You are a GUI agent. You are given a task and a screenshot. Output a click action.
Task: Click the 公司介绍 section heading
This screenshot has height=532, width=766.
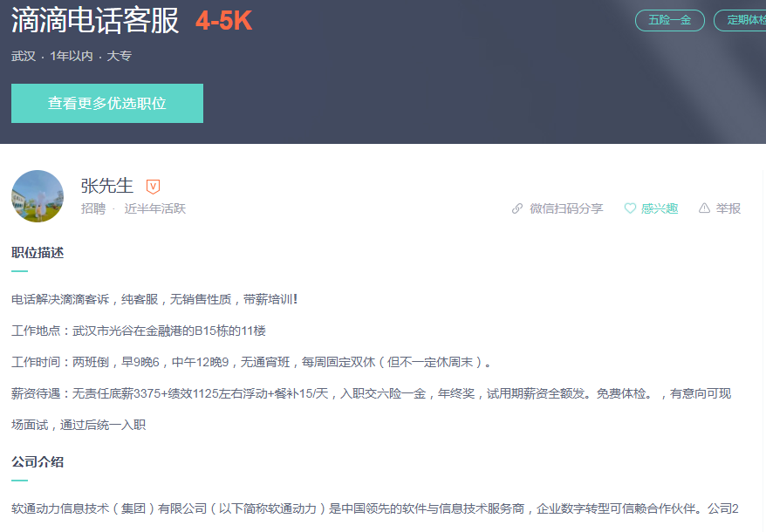click(x=38, y=461)
